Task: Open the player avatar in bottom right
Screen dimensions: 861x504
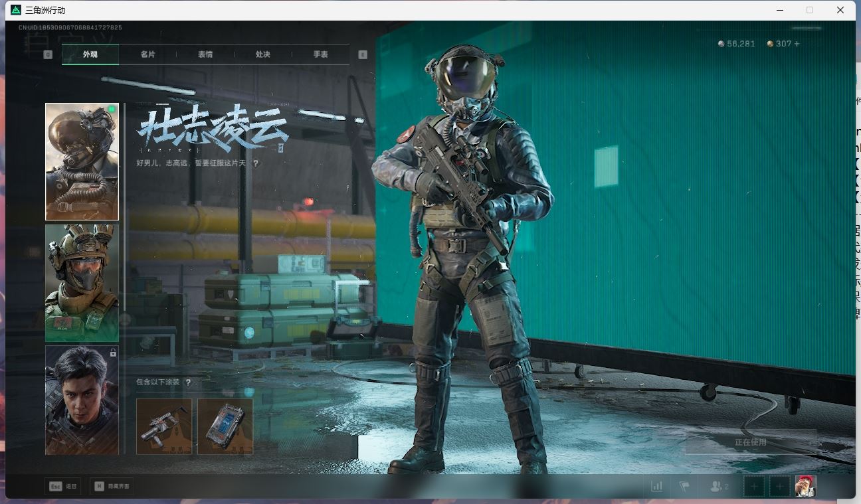Action: pyautogui.click(x=805, y=486)
